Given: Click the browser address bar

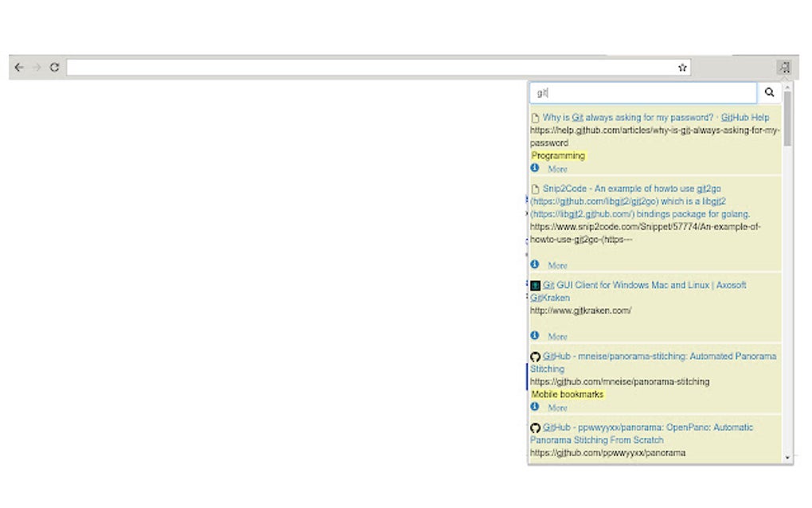Looking at the screenshot, I should pos(379,68).
